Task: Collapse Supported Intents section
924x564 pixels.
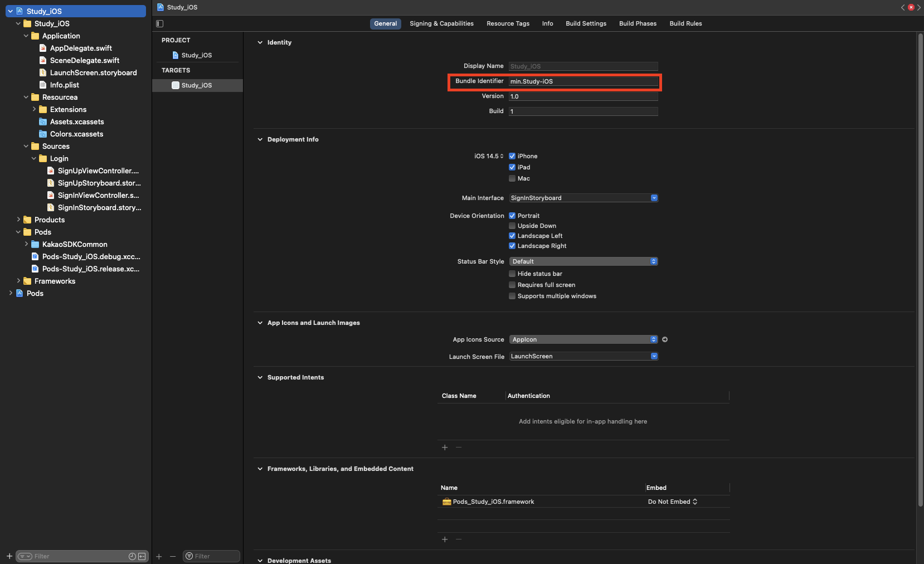Action: tap(260, 377)
